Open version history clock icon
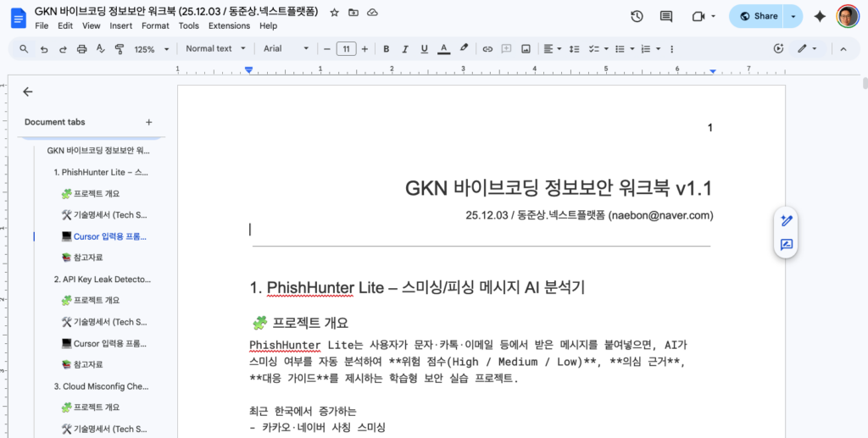The image size is (868, 438). (x=637, y=16)
